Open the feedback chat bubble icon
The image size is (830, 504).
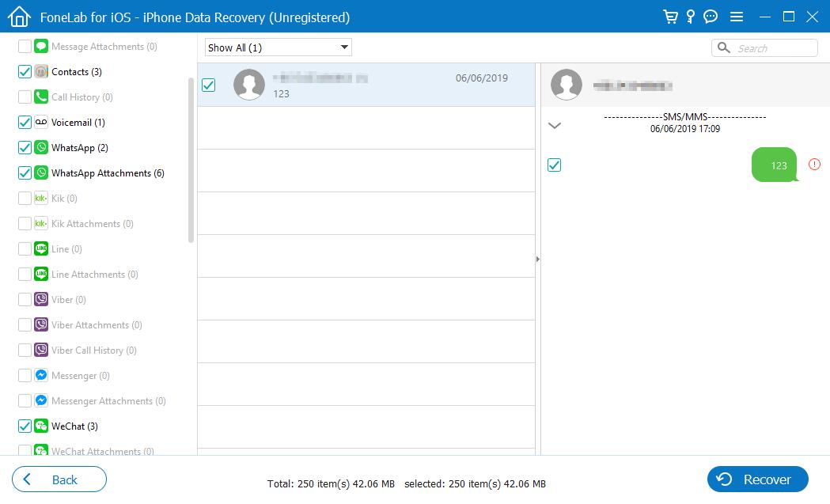pyautogui.click(x=711, y=17)
